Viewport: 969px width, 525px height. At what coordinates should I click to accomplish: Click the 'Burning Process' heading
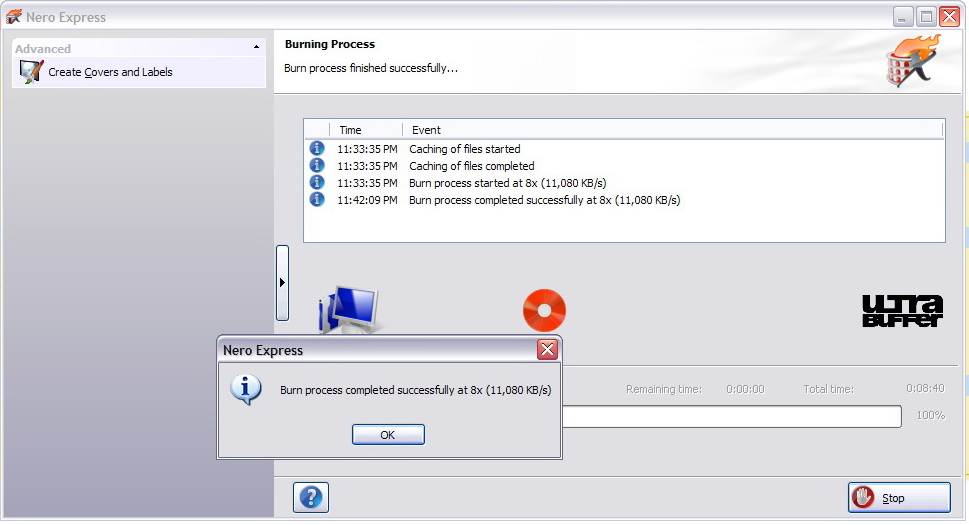pos(330,44)
